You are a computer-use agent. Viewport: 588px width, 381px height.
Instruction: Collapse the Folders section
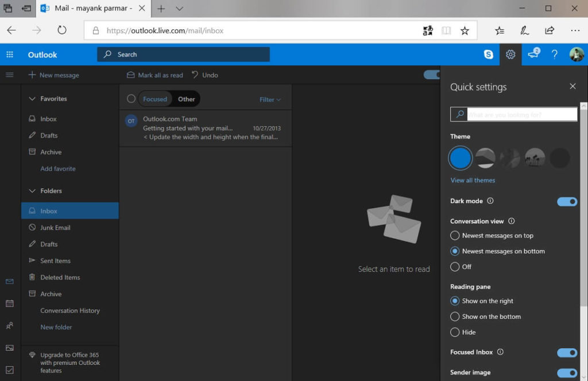(33, 190)
